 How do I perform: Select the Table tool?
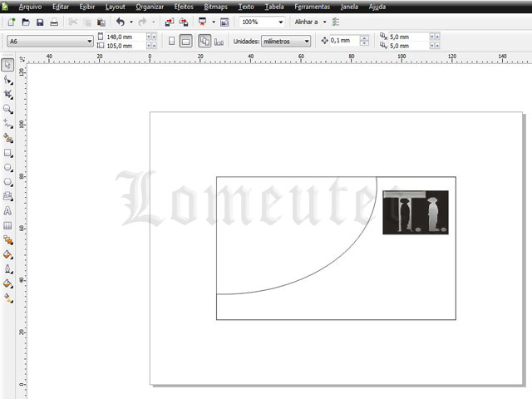click(x=7, y=225)
